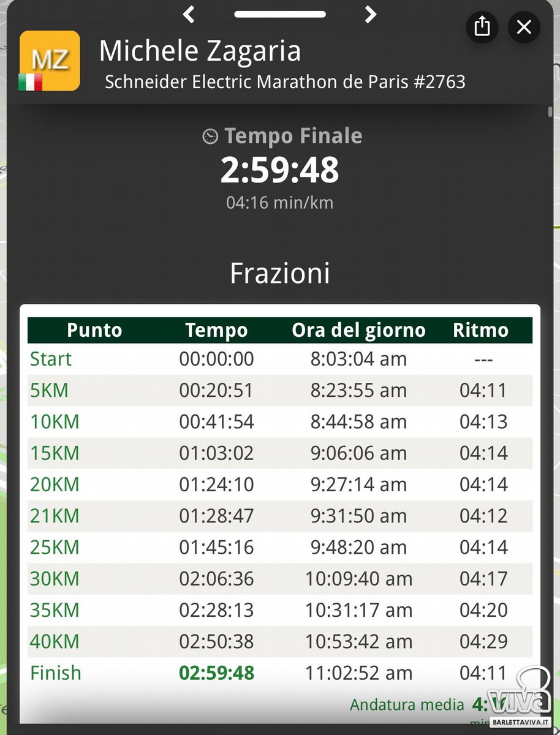Tap the Italian flag icon

click(30, 82)
